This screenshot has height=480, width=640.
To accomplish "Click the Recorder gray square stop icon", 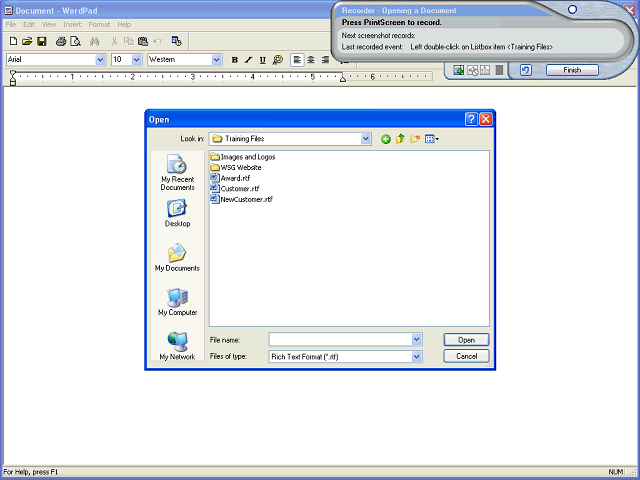I will click(499, 70).
